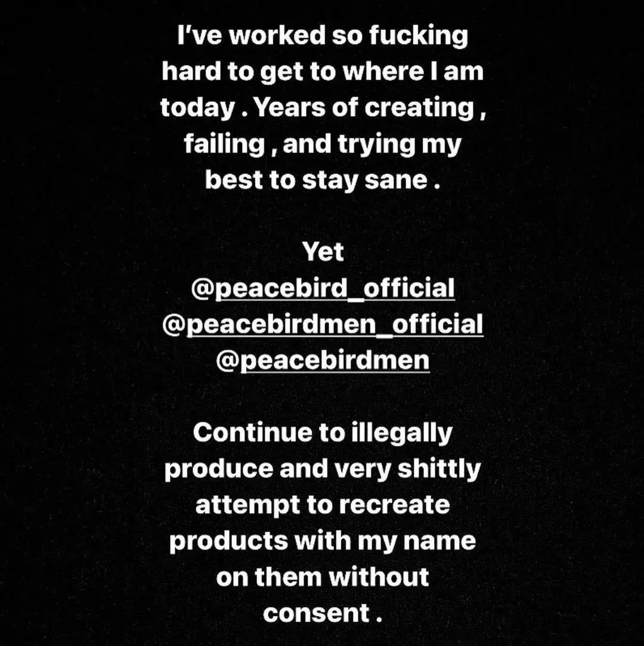Click the line "hard to get to where I am"
The width and height of the screenshot is (644, 646).
(323, 72)
